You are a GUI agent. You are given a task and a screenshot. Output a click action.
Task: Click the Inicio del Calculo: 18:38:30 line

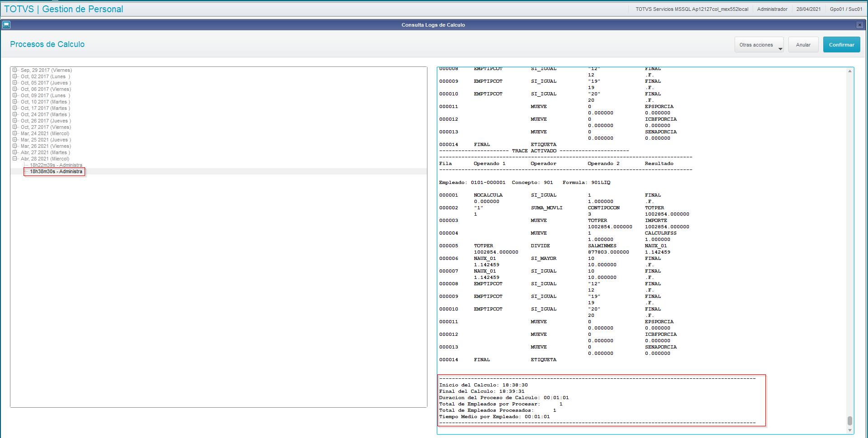[484, 385]
